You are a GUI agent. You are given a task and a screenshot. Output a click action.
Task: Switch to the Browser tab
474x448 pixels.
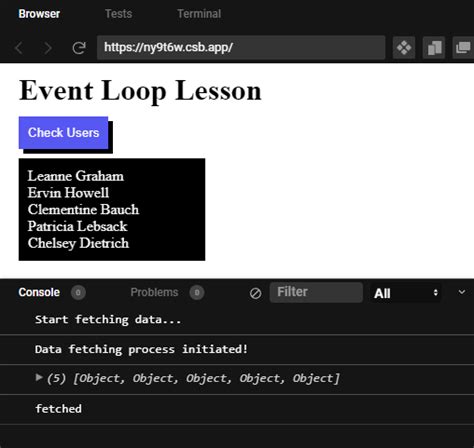coord(39,14)
